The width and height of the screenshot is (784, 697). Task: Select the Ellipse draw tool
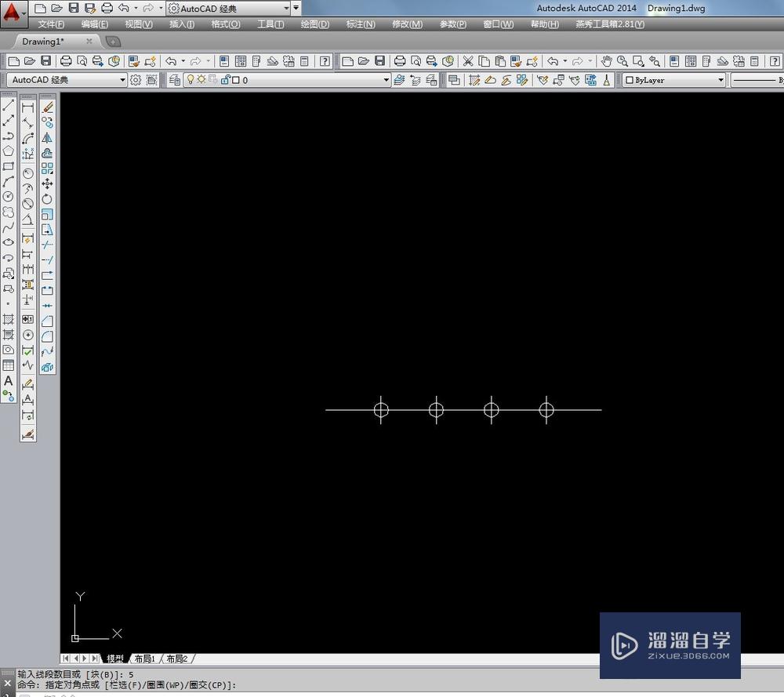pyautogui.click(x=9, y=242)
